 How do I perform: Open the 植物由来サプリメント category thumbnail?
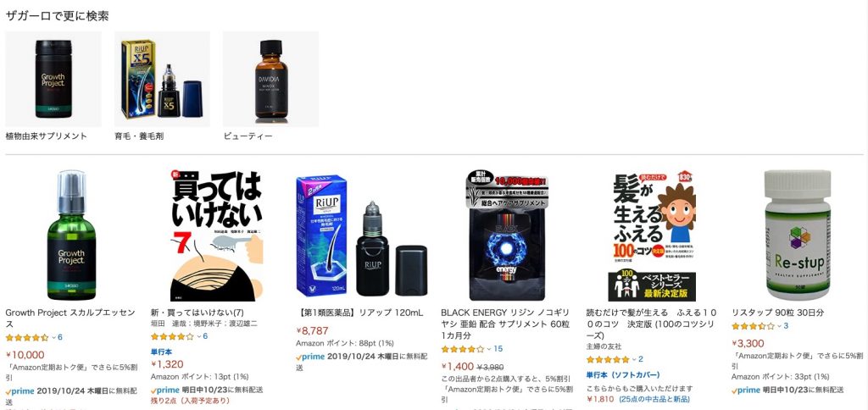[53, 79]
